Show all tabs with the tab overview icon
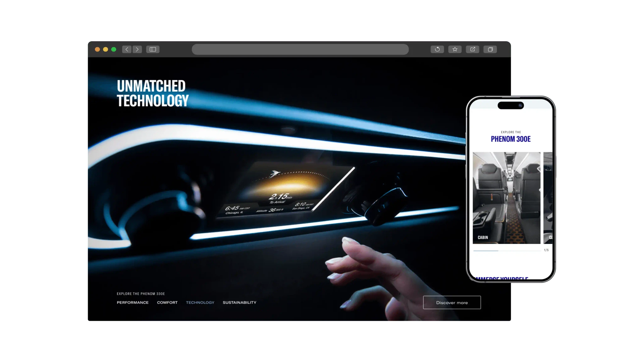The height and width of the screenshot is (362, 644). (490, 49)
